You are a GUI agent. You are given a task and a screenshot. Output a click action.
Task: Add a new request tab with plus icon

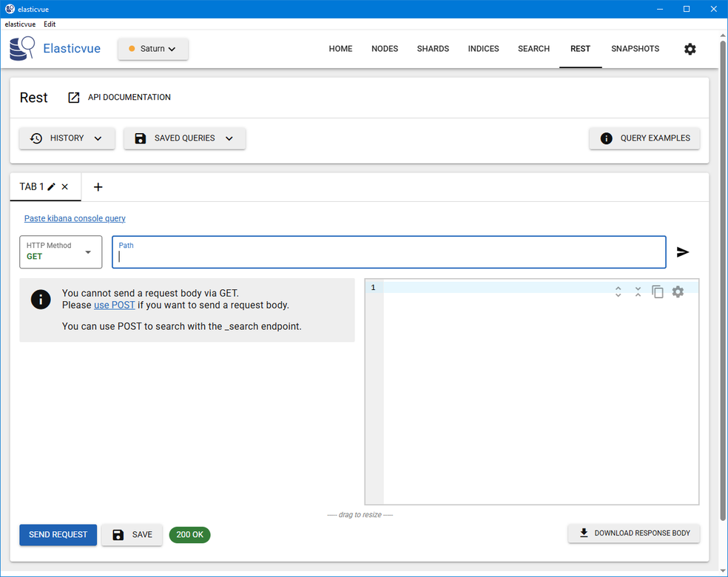click(98, 187)
